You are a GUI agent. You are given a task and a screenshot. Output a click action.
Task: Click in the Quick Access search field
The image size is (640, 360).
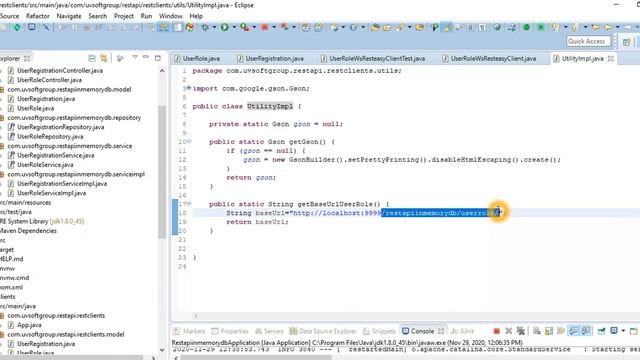[x=589, y=41]
